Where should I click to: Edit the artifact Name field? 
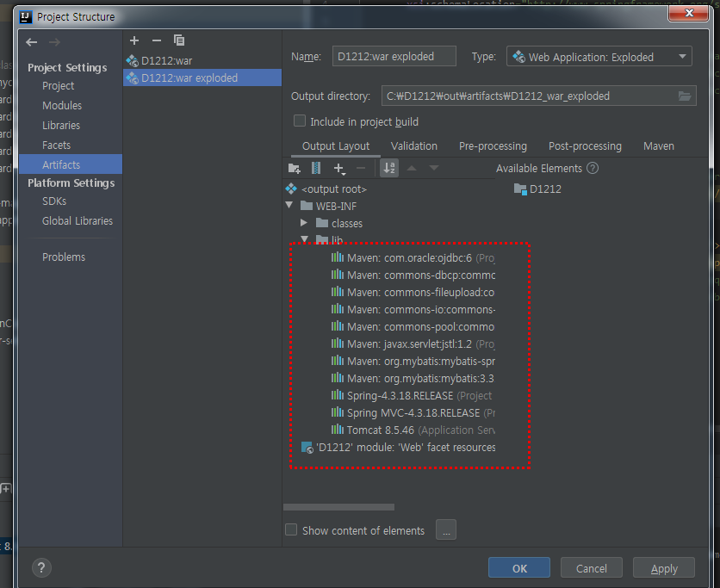(x=394, y=57)
